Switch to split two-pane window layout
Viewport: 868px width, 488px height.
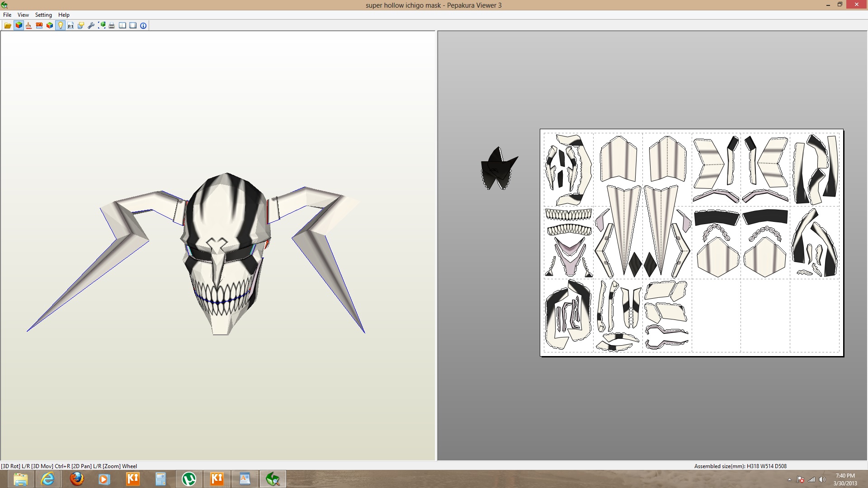pyautogui.click(x=123, y=26)
